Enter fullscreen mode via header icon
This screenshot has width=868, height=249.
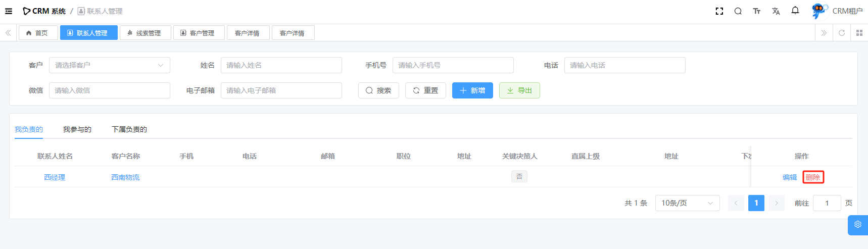point(719,11)
